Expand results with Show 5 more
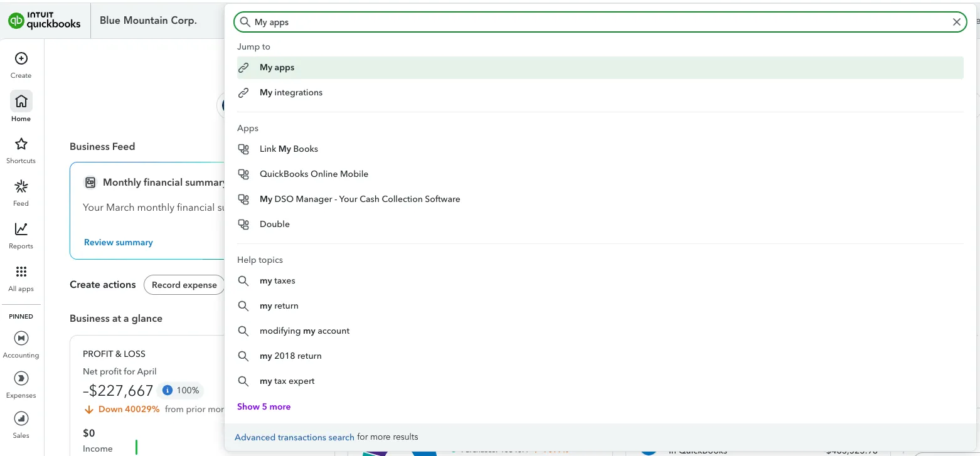The width and height of the screenshot is (980, 456). (264, 407)
